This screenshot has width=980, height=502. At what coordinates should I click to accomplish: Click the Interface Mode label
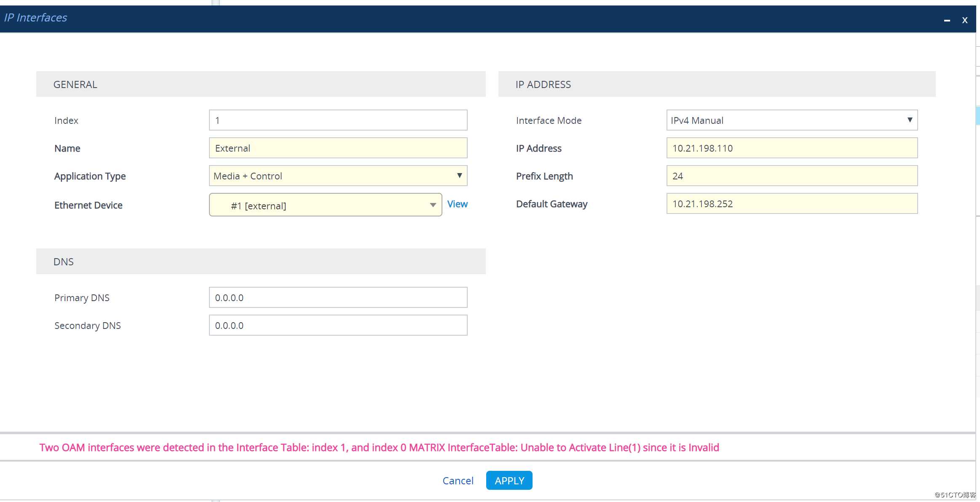tap(549, 120)
